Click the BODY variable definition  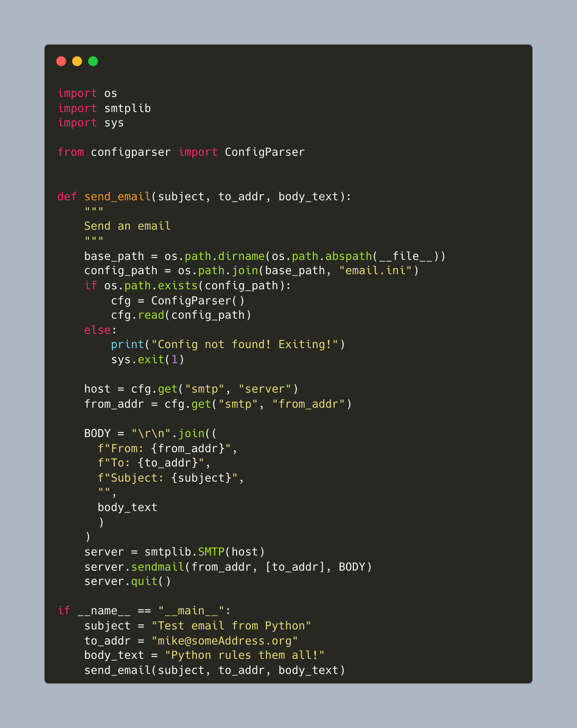[97, 434]
